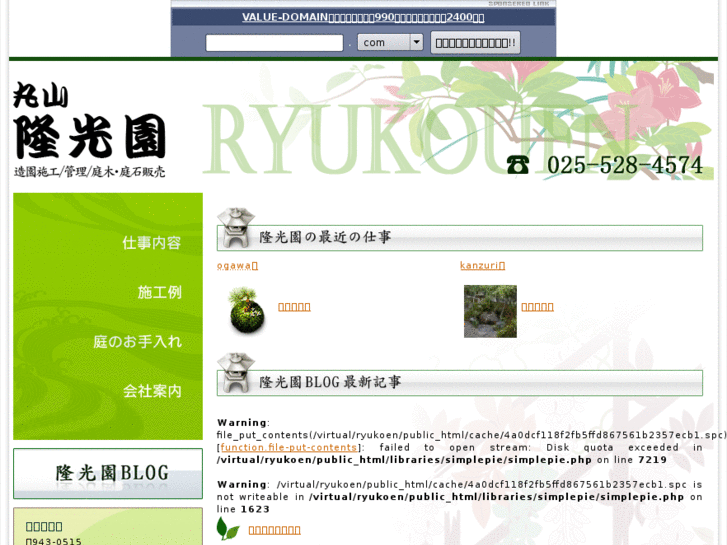This screenshot has height=545, width=727.
Task: Click the garden photo thumbnail
Action: pyautogui.click(x=490, y=311)
